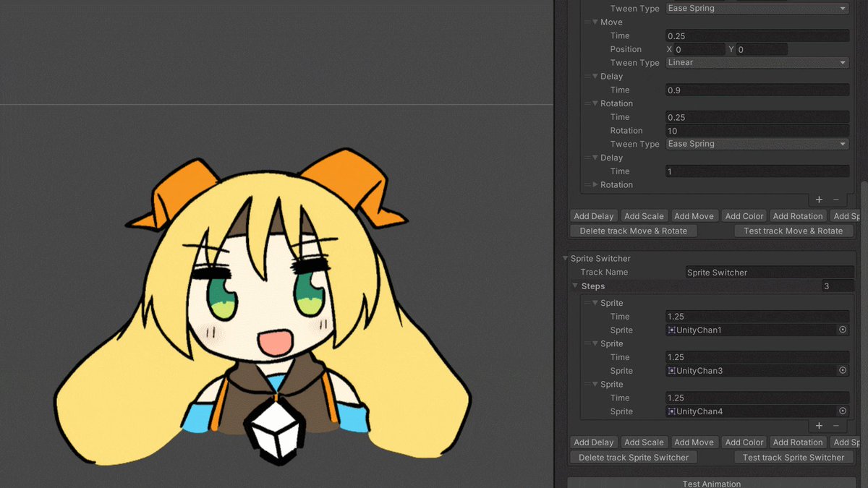Collapse the Delay step with Time 0.9
The height and width of the screenshot is (488, 868).
click(x=596, y=77)
